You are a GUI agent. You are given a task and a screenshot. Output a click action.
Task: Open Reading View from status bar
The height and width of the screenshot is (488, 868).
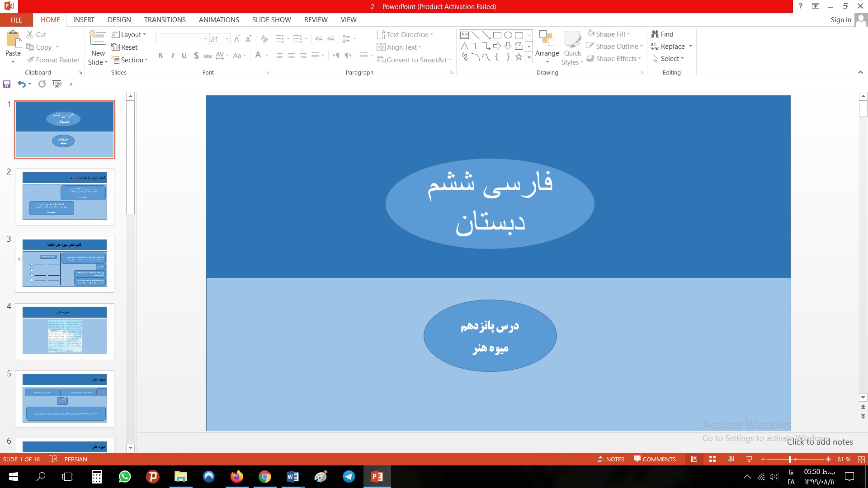[x=731, y=459]
